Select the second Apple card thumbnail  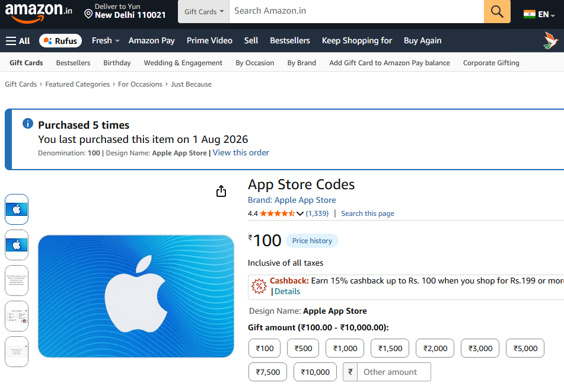pos(17,245)
